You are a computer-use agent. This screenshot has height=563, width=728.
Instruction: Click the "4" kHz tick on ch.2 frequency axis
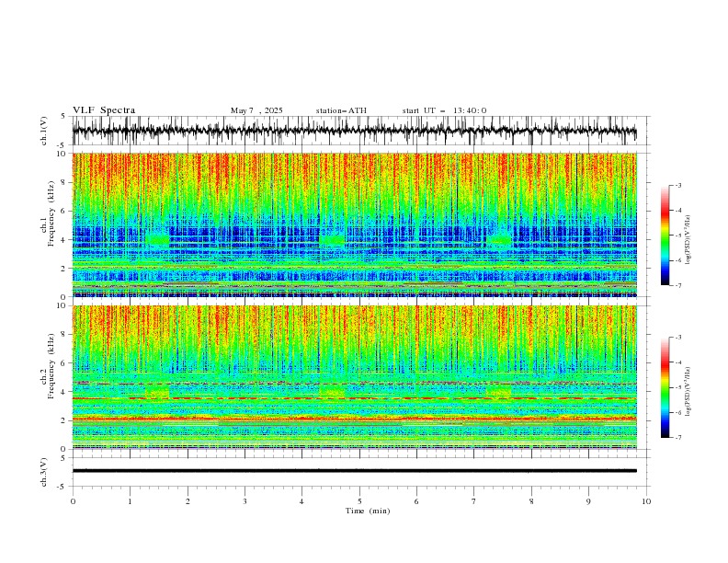click(x=63, y=392)
